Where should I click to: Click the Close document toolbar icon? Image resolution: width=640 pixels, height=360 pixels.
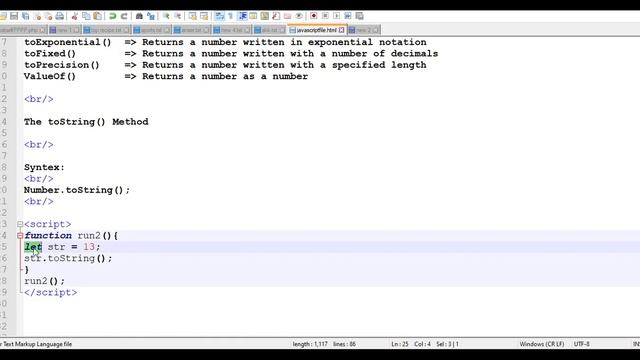pyautogui.click(x=37, y=16)
